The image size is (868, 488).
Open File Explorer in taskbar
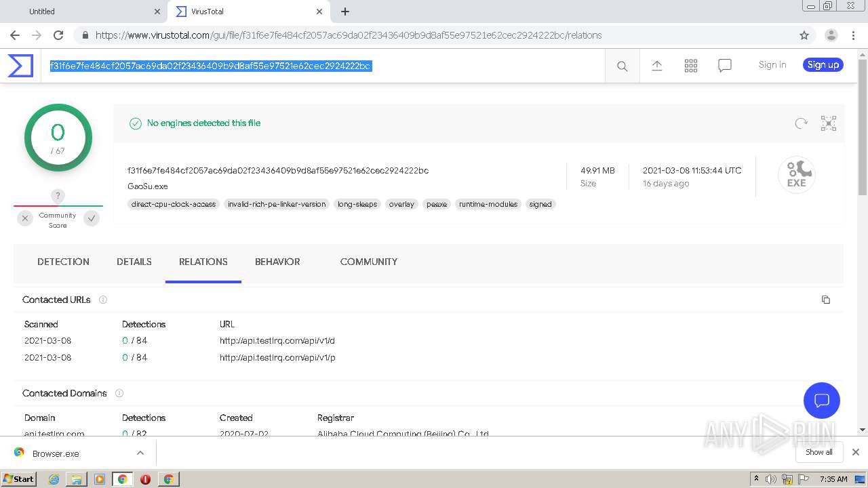pyautogui.click(x=77, y=479)
